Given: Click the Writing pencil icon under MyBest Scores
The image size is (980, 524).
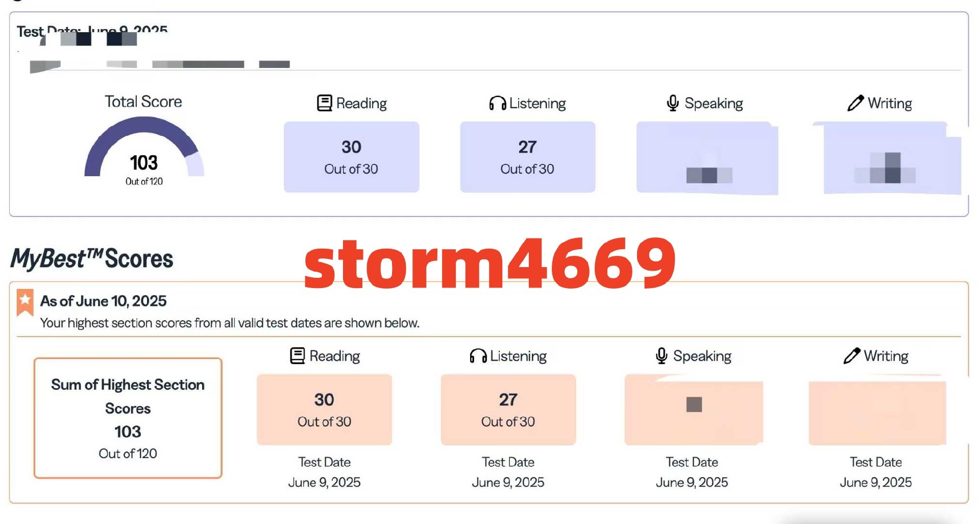Looking at the screenshot, I should (852, 355).
